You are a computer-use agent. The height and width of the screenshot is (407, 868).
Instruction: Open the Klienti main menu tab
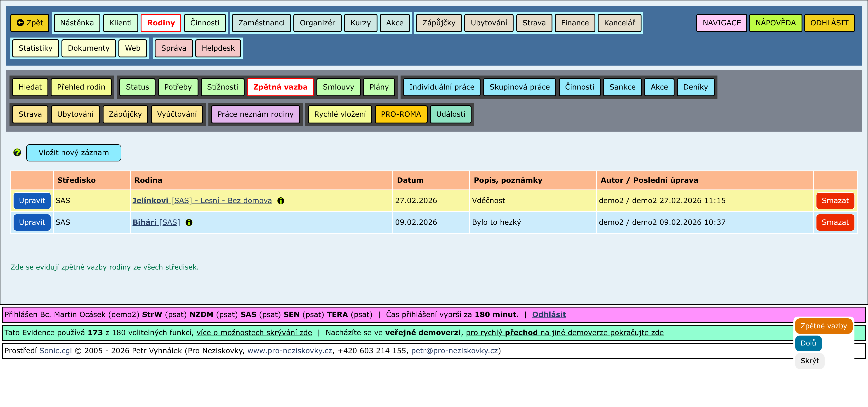coord(120,23)
